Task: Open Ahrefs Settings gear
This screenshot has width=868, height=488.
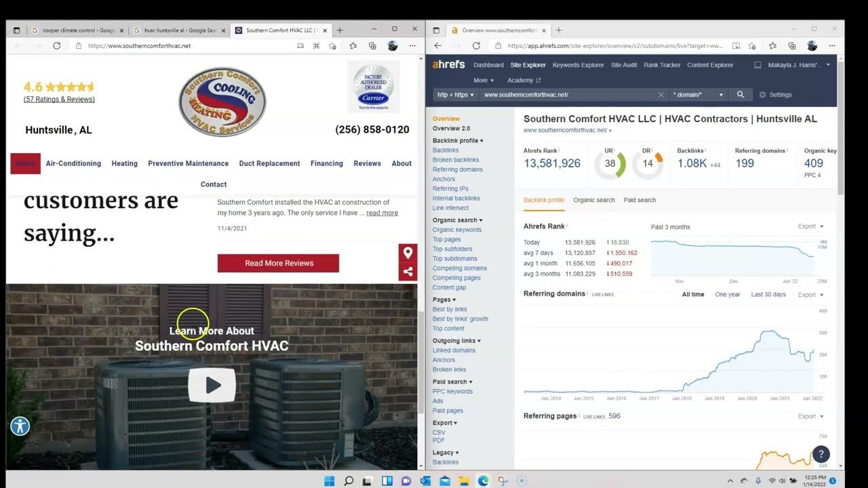Action: [775, 95]
